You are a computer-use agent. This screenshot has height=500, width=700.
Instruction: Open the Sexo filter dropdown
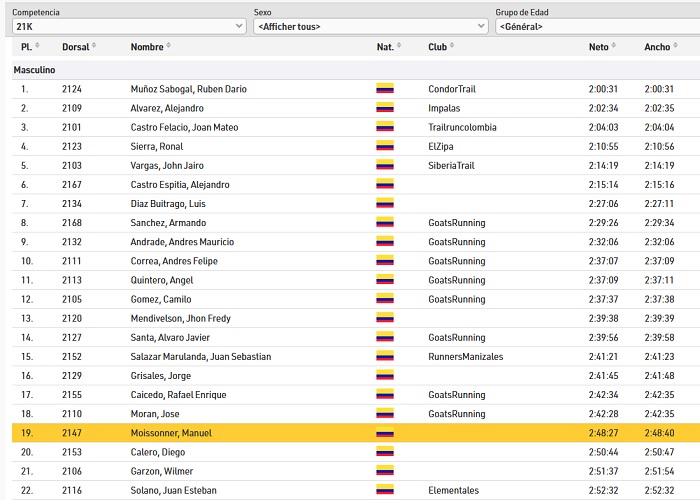370,26
